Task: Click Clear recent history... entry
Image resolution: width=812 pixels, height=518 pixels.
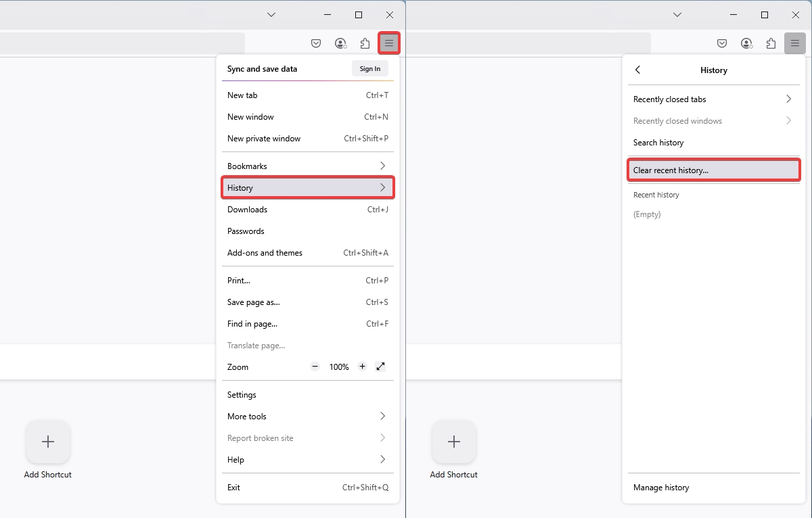Action: pyautogui.click(x=714, y=170)
